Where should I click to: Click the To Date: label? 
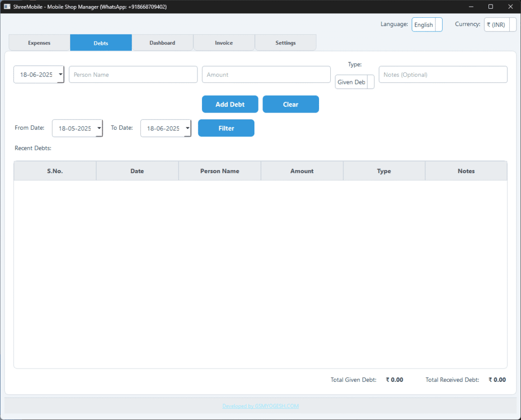click(122, 128)
